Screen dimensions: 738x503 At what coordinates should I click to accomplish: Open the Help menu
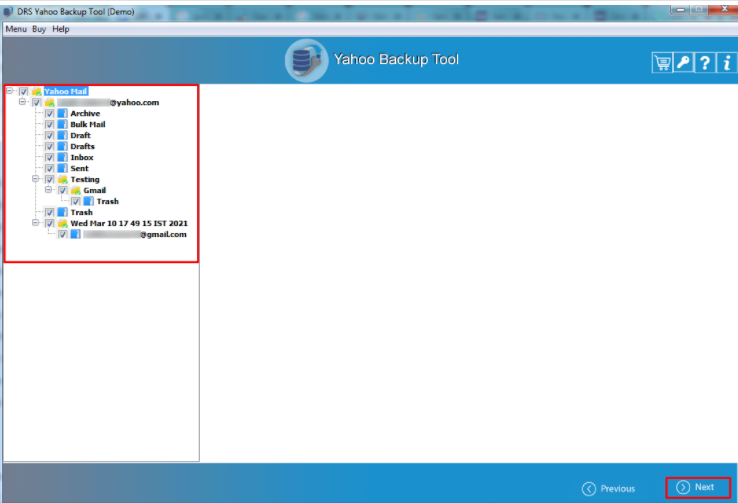coord(61,29)
